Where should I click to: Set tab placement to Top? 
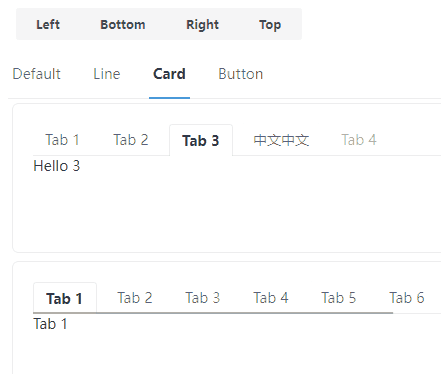270,24
